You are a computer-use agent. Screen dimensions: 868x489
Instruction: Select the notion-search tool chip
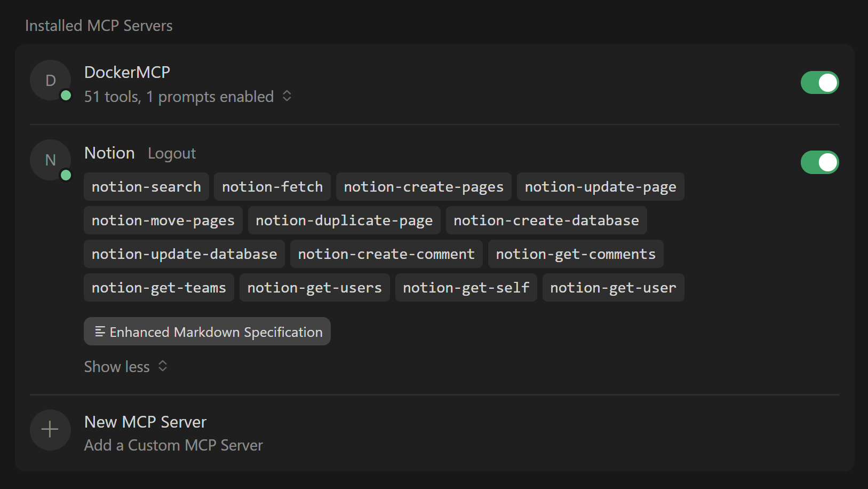146,187
